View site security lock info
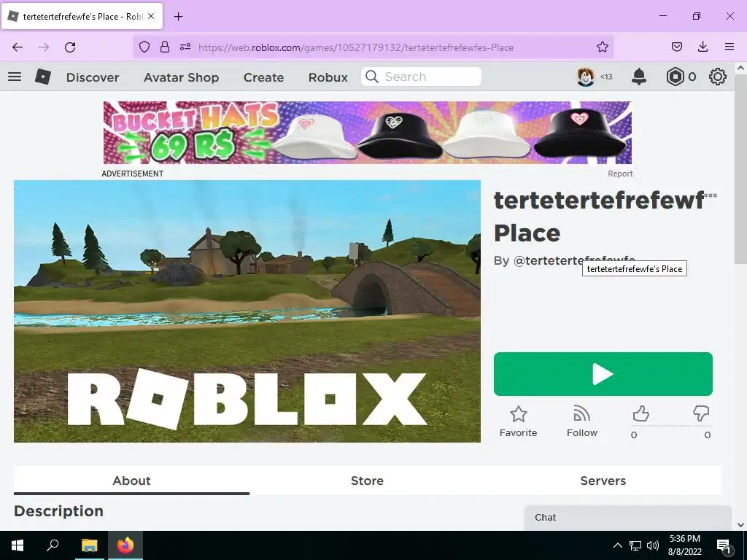 click(x=165, y=47)
